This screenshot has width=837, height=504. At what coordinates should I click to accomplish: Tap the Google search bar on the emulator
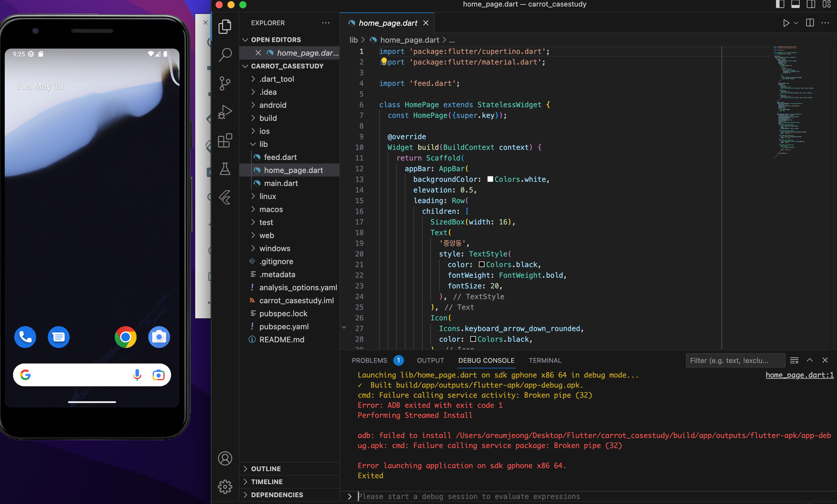coord(92,375)
